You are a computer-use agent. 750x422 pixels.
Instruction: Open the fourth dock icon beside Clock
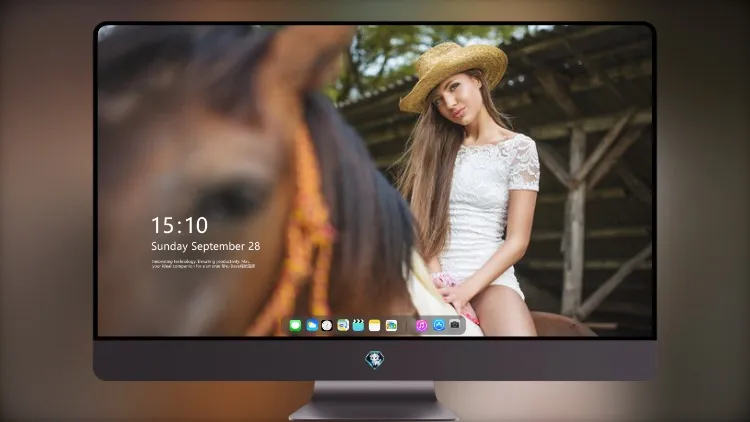(x=343, y=325)
